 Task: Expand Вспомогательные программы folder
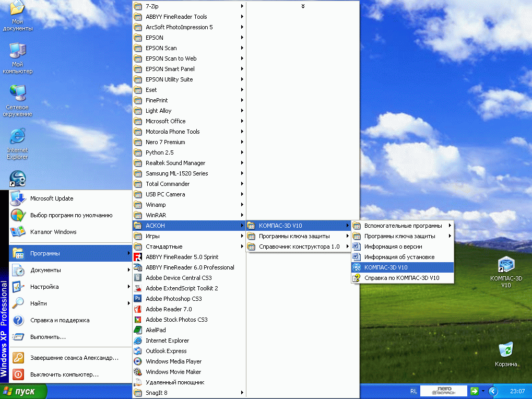pyautogui.click(x=403, y=226)
